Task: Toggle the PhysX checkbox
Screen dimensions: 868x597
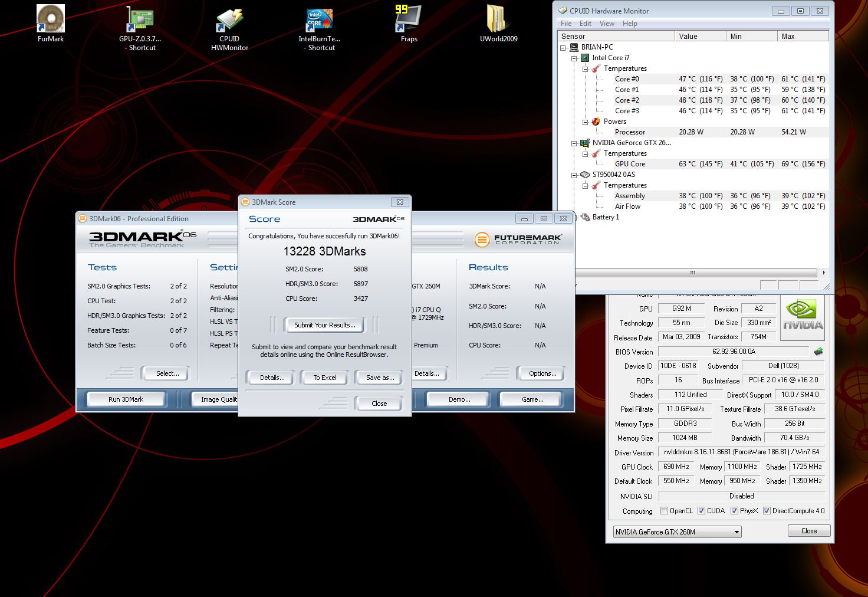Action: 734,511
